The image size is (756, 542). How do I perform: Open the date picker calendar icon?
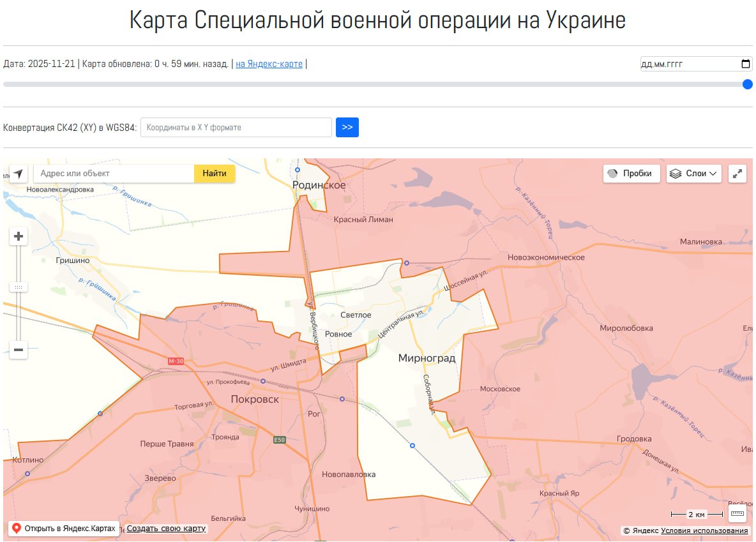coord(745,64)
